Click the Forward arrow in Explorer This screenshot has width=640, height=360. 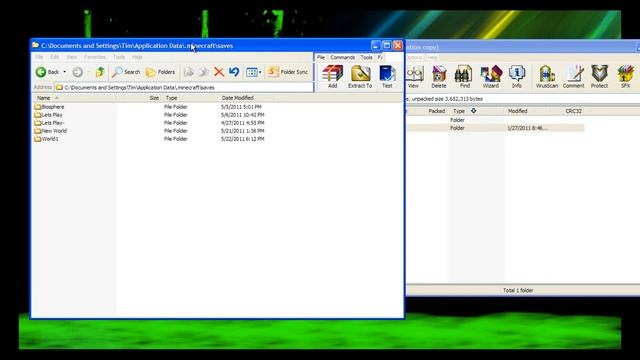pos(78,72)
